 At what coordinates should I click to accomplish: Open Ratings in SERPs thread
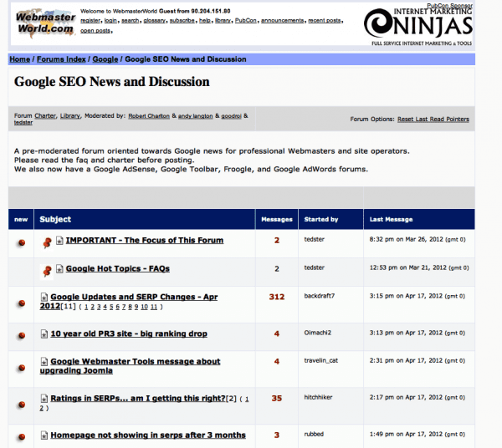tap(138, 399)
